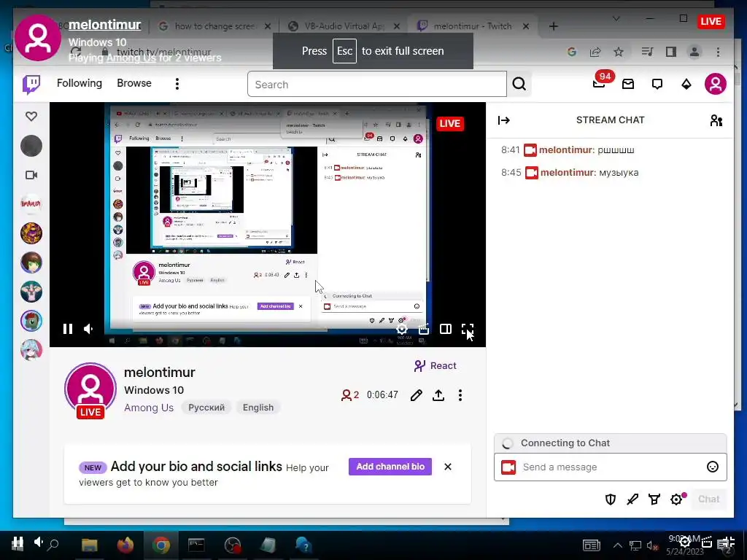The width and height of the screenshot is (747, 560).
Task: Click the muted speaker icon in system tray
Action: 653,545
